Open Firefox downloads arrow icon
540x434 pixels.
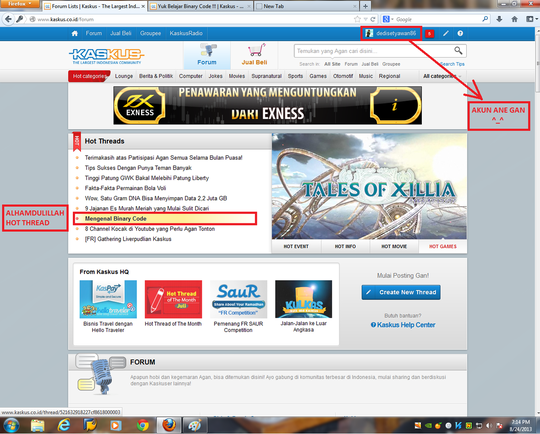click(x=499, y=19)
